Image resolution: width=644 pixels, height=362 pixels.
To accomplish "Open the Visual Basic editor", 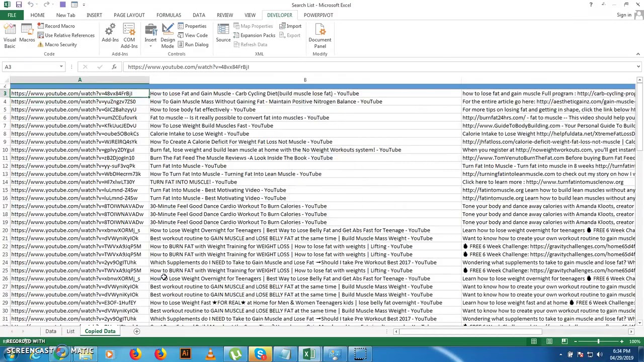I will click(x=10, y=36).
